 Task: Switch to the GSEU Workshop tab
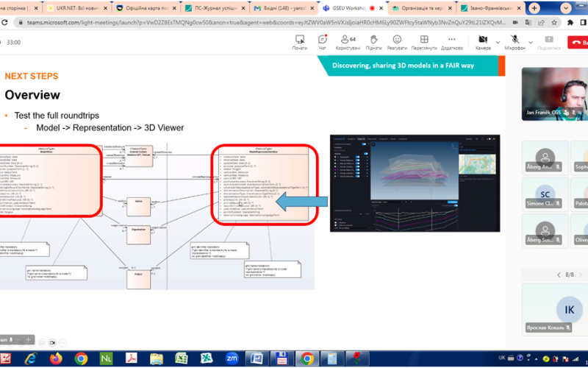pyautogui.click(x=353, y=8)
